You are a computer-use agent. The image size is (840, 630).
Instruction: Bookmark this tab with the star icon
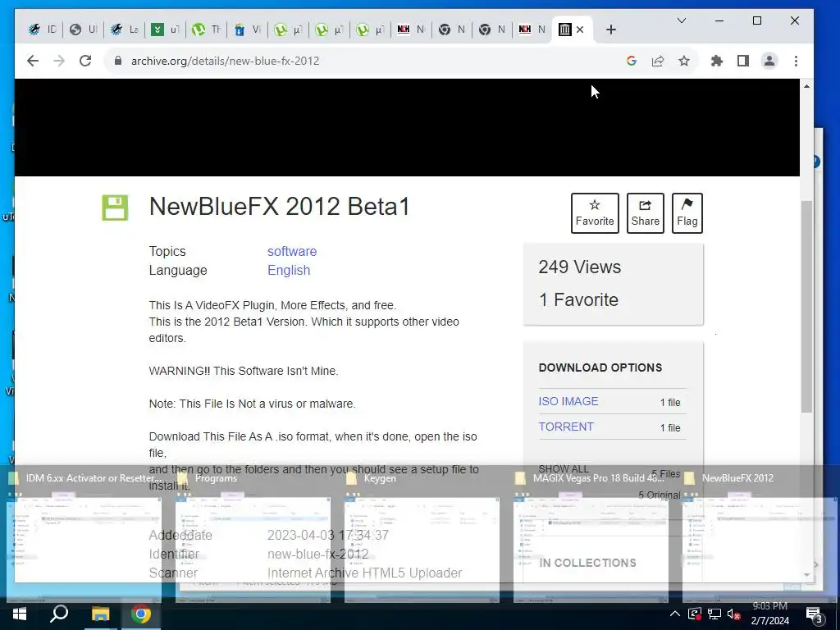(x=684, y=61)
